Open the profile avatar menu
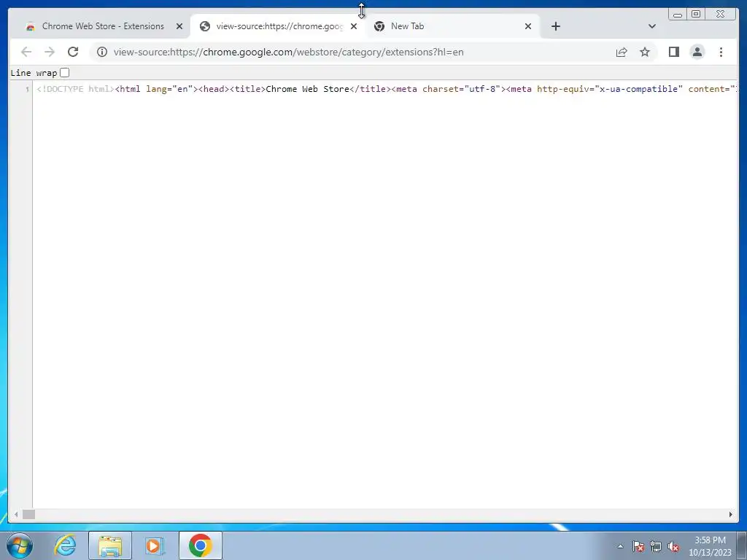The image size is (747, 560). [x=697, y=52]
